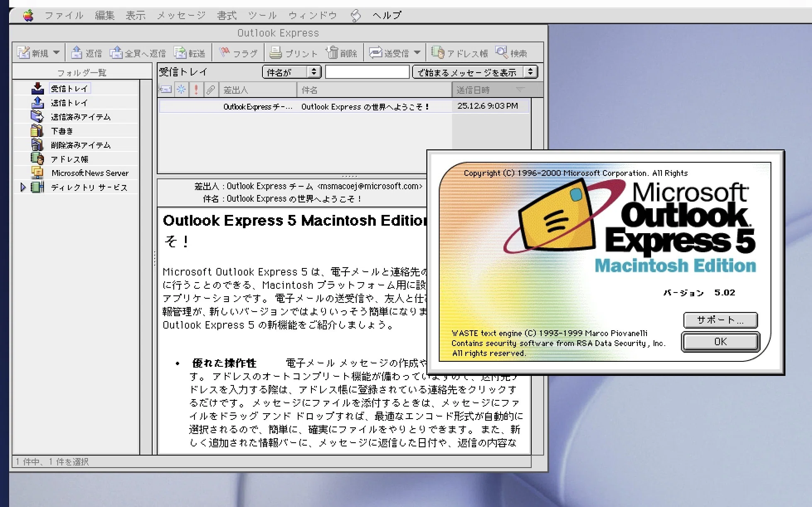The width and height of the screenshot is (812, 507).
Task: Open the ツール menu
Action: tap(263, 16)
